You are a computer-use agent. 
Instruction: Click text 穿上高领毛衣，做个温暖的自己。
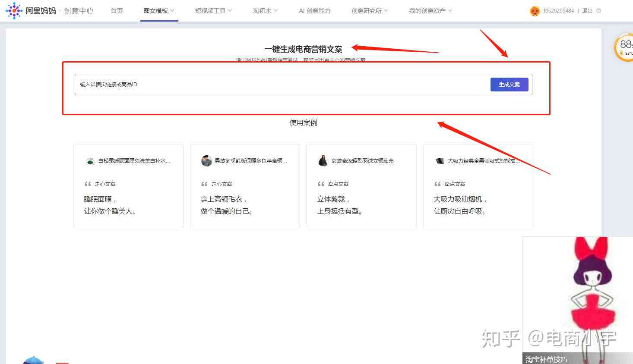228,205
